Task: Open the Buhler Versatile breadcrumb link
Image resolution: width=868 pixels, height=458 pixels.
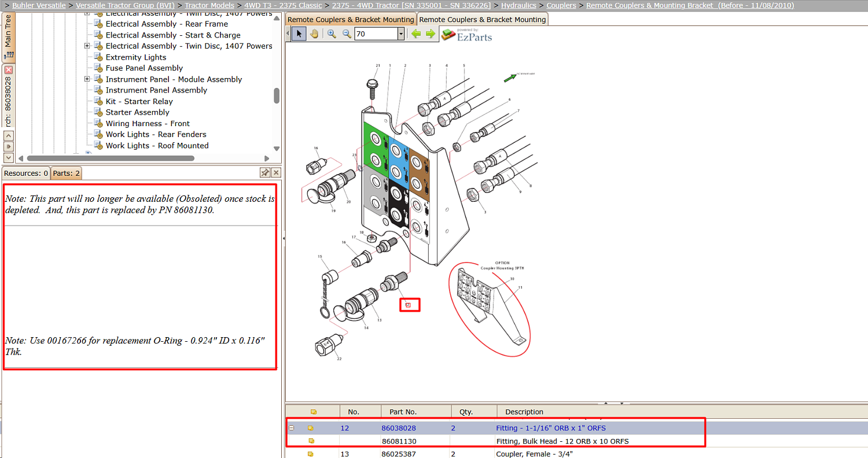Action: pyautogui.click(x=39, y=5)
